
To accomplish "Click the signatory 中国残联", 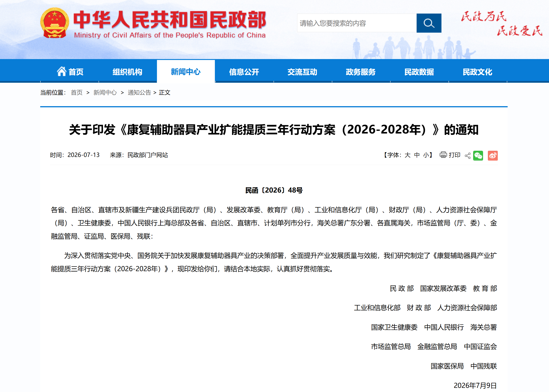I will pyautogui.click(x=484, y=366).
